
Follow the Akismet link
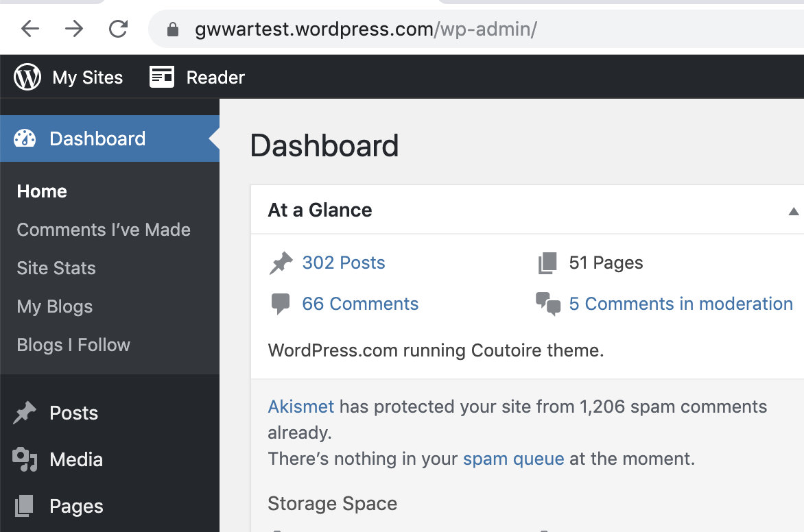click(301, 407)
